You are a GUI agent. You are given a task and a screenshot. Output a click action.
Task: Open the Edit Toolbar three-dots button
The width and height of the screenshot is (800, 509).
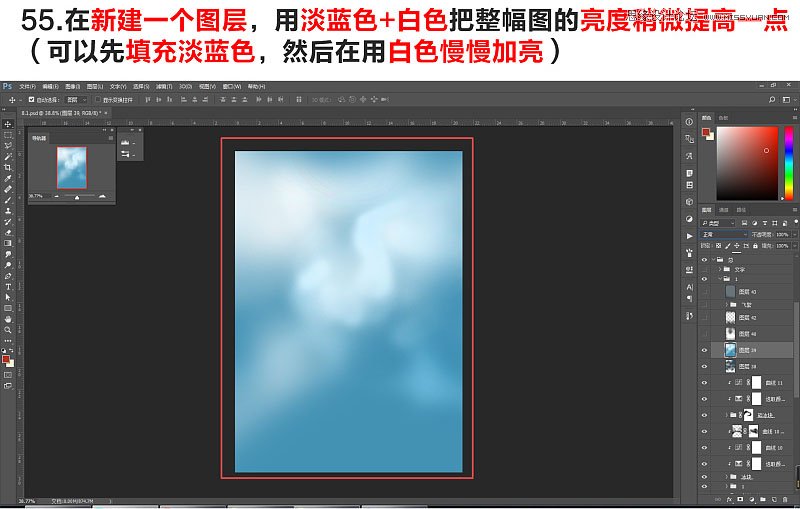click(x=8, y=341)
